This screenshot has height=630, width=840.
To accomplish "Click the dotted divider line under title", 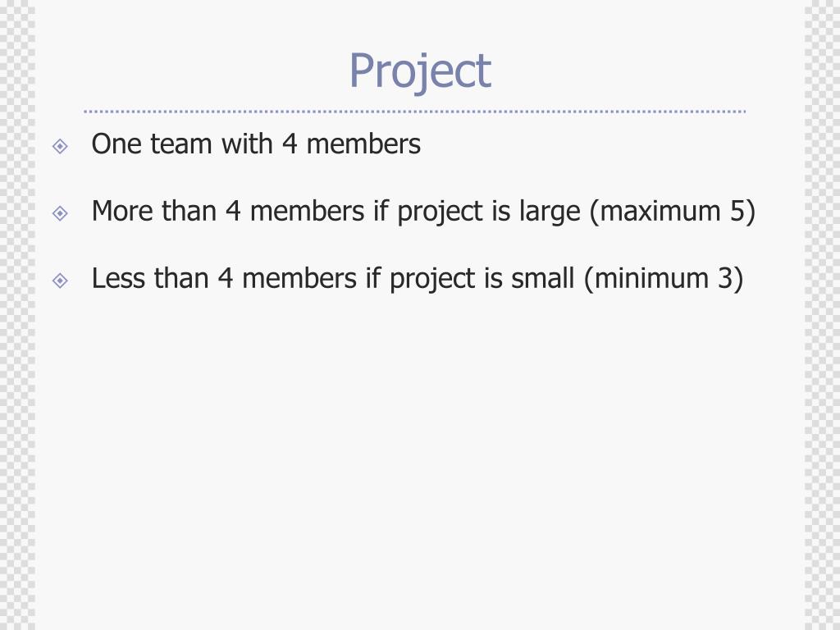I will [x=414, y=112].
